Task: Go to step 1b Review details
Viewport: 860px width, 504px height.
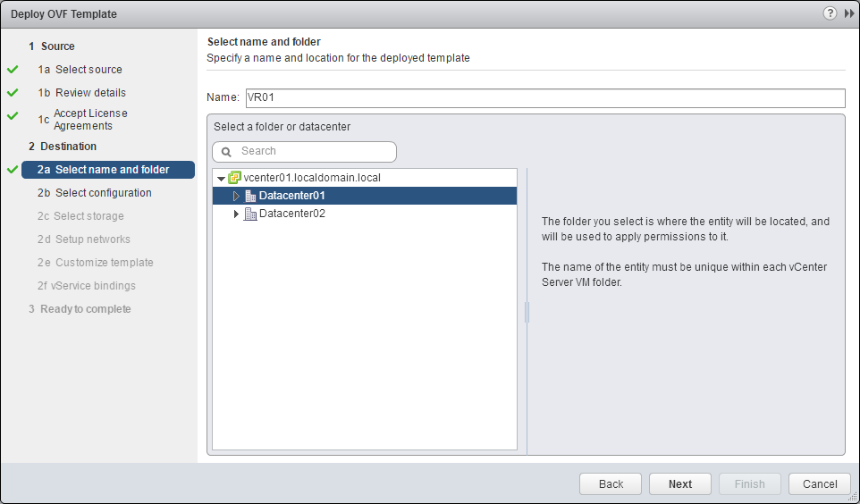Action: coord(90,93)
